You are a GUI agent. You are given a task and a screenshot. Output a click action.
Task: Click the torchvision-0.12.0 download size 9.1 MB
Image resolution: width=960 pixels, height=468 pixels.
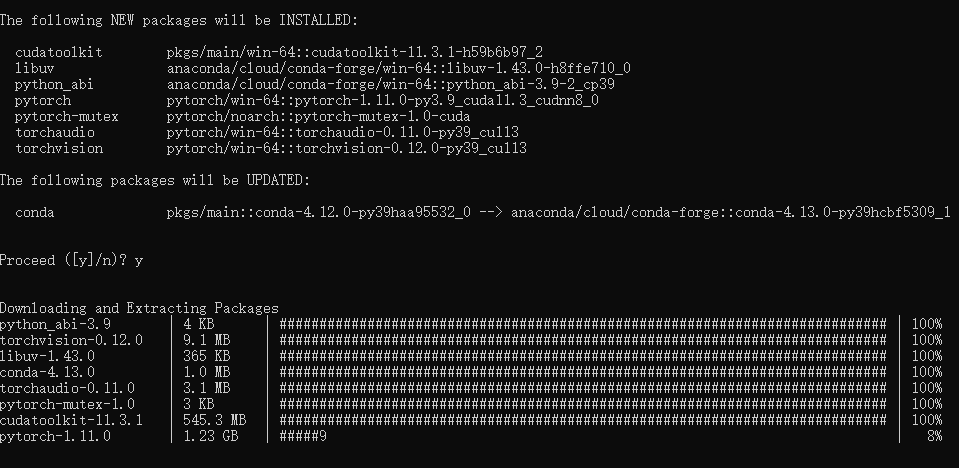pos(206,340)
